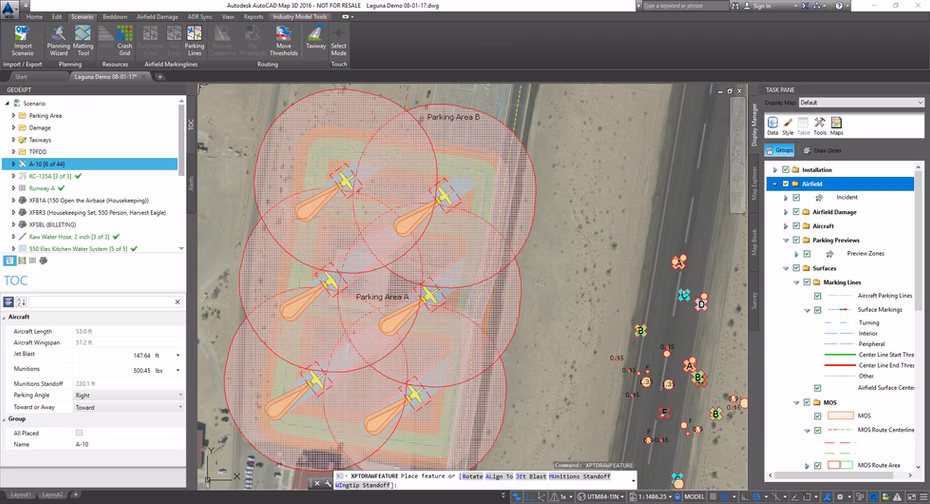Expand the Damage folder node
930x504 pixels.
point(14,127)
